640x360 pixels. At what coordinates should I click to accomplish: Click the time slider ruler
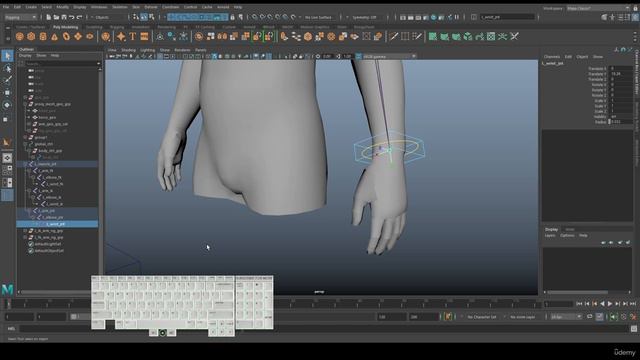click(273, 304)
